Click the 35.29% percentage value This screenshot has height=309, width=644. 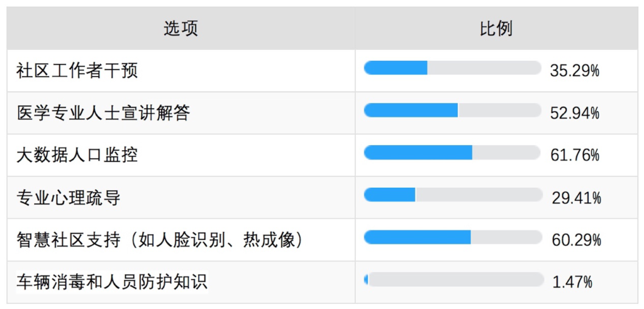575,72
